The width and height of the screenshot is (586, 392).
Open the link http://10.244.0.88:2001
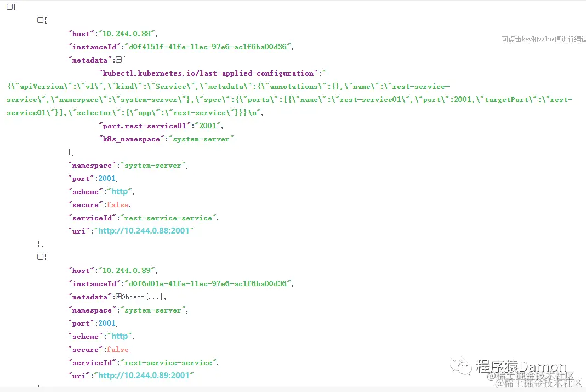pos(144,231)
